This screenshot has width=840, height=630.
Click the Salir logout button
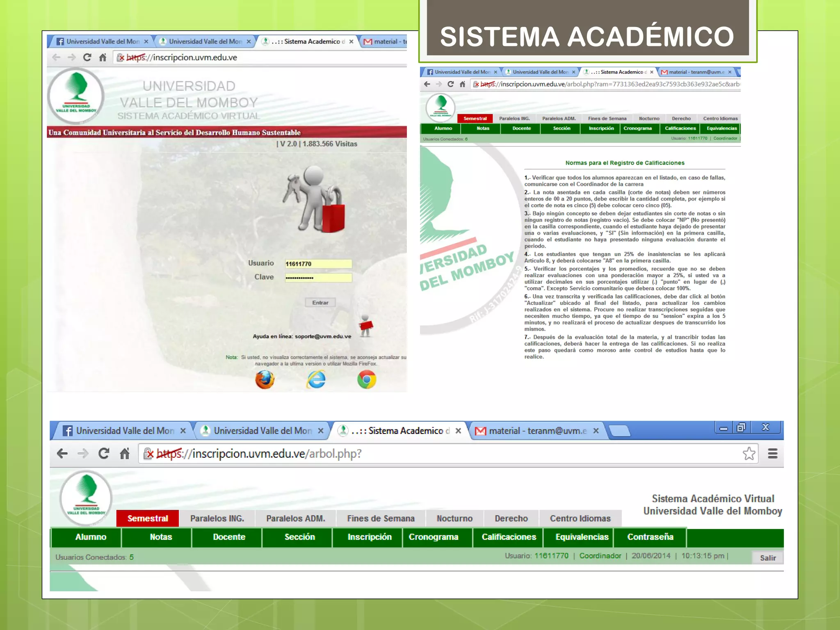[767, 558]
